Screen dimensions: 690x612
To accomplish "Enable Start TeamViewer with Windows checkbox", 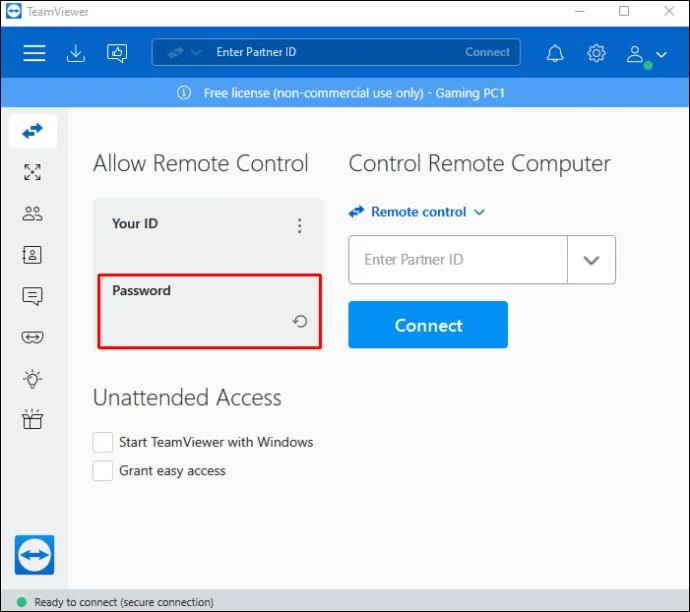I will [103, 442].
